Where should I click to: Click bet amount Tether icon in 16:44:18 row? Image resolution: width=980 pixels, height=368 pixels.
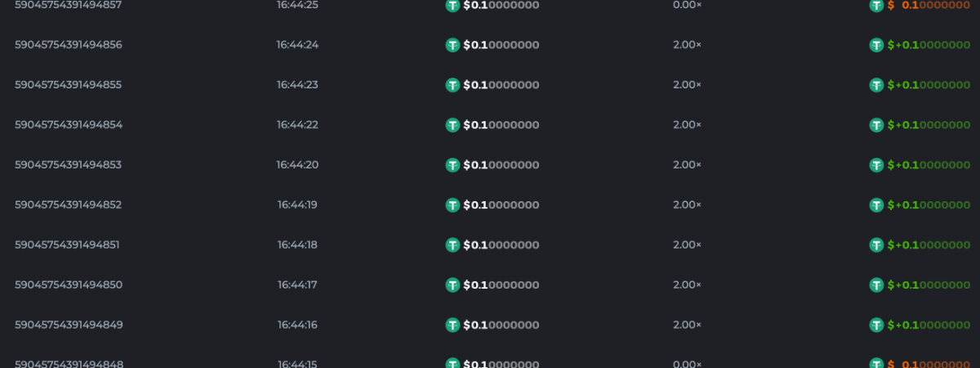click(x=452, y=245)
